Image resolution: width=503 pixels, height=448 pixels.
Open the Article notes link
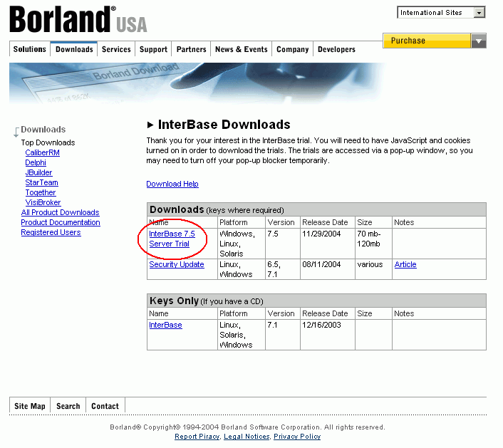pyautogui.click(x=405, y=264)
